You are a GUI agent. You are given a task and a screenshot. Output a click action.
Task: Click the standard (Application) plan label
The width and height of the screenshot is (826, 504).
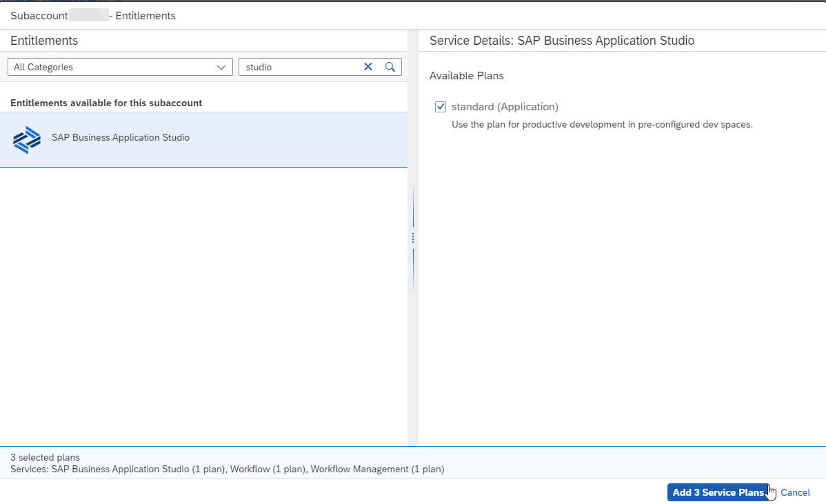(505, 107)
